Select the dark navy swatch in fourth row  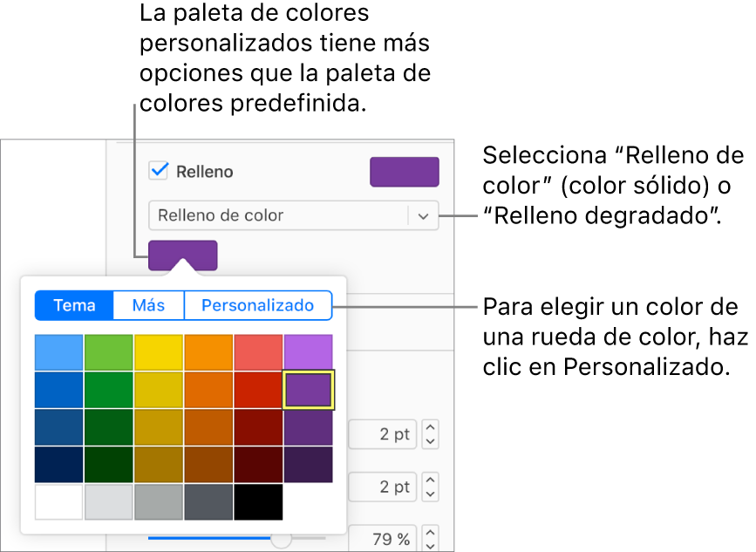tap(58, 465)
